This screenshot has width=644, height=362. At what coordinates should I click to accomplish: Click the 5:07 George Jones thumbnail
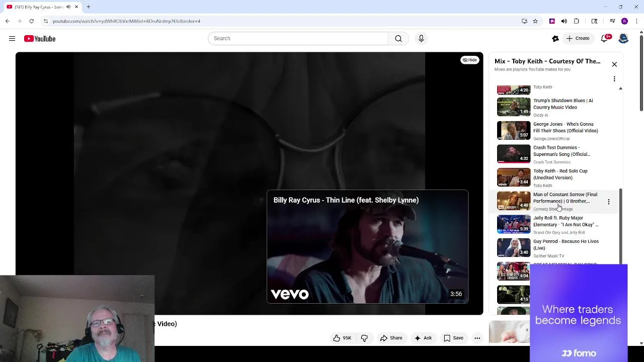pos(514,131)
